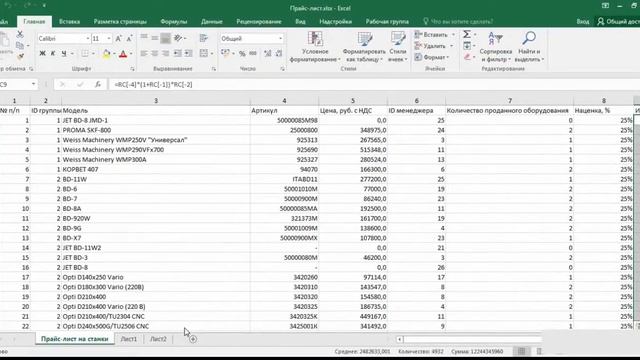
Task: Switch to sheet tab Лист2
Action: [158, 339]
